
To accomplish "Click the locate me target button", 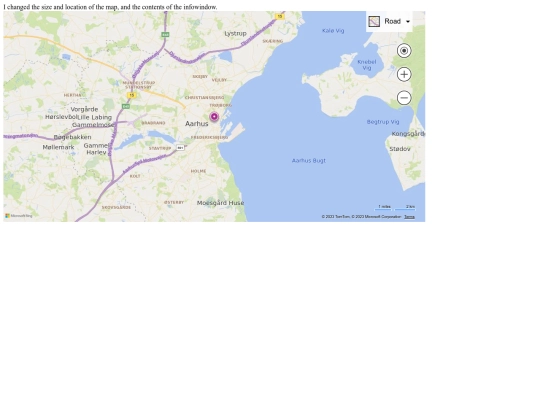I will [404, 51].
